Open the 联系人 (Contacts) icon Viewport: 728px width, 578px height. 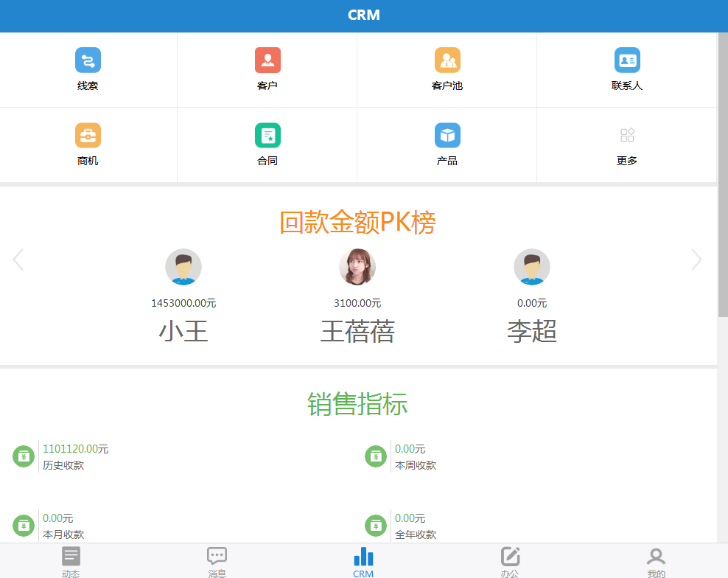point(627,60)
